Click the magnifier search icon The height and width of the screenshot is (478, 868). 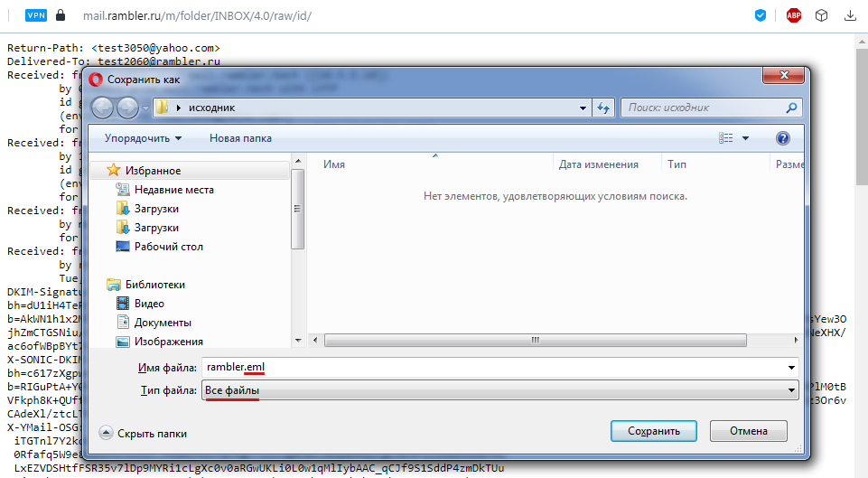click(x=791, y=108)
